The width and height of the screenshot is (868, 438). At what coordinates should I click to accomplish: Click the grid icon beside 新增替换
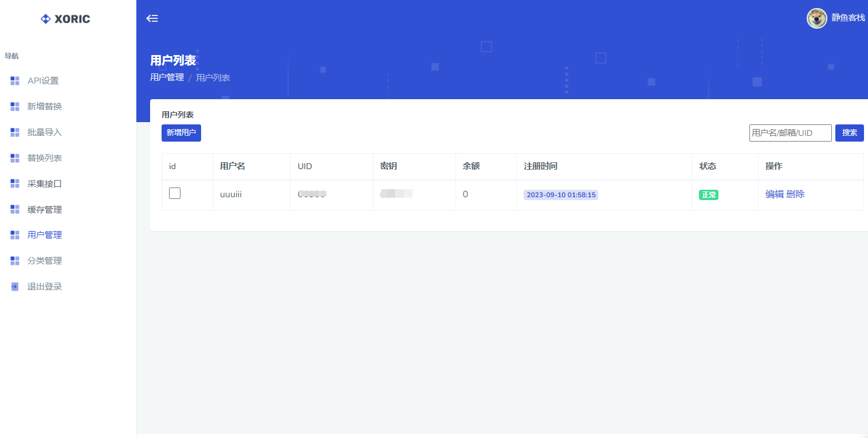15,107
